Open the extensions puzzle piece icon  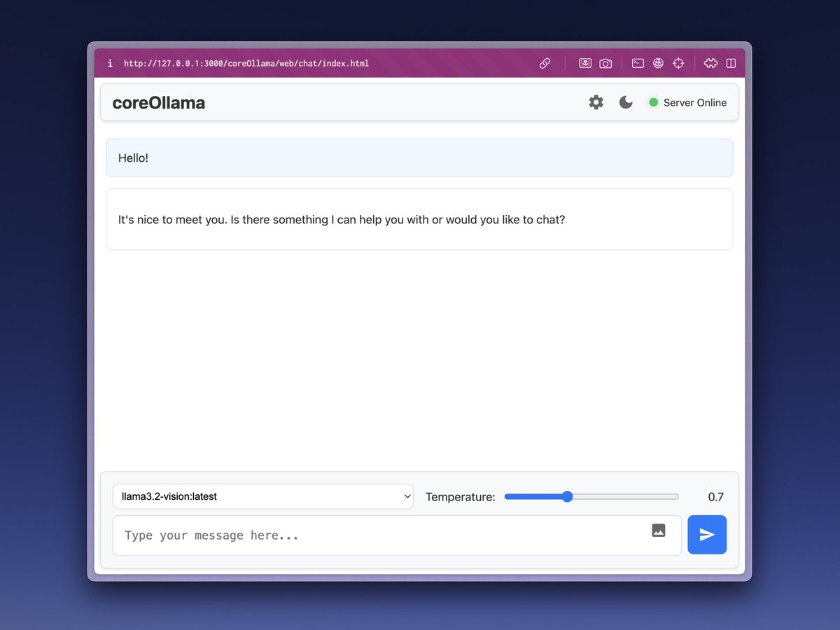(710, 63)
